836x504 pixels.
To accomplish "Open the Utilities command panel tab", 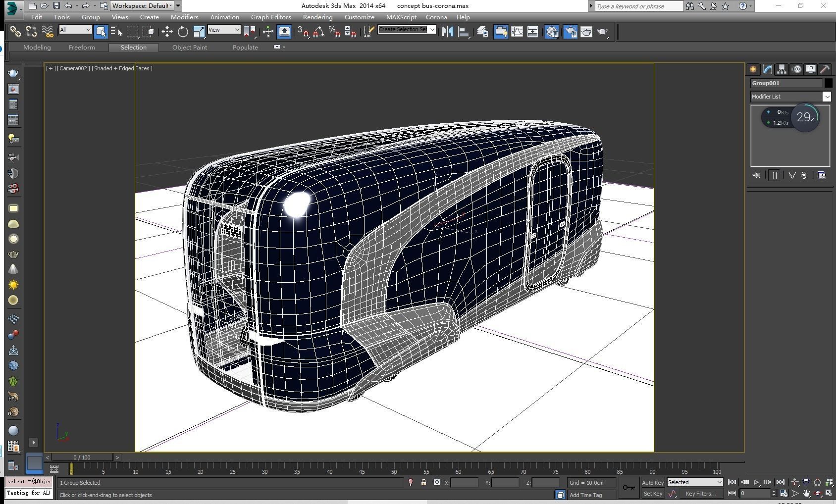I will [x=825, y=69].
